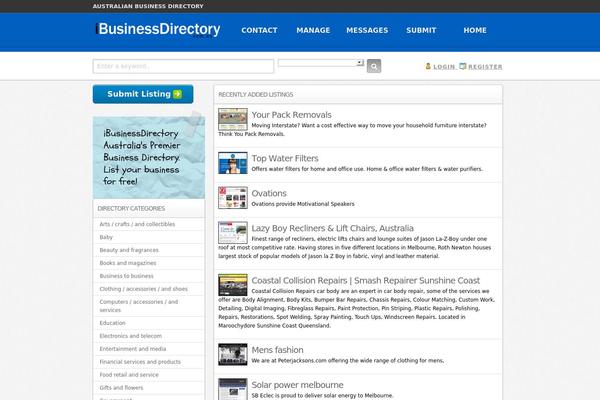This screenshot has height=400, width=600.
Task: Click the Recently Added Listings heading
Action: tap(256, 95)
